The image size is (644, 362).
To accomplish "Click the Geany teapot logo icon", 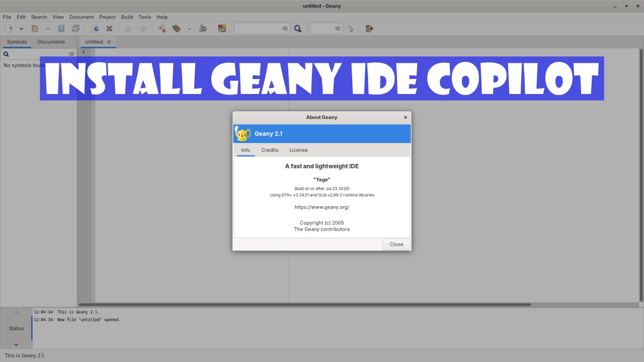I will coord(243,134).
